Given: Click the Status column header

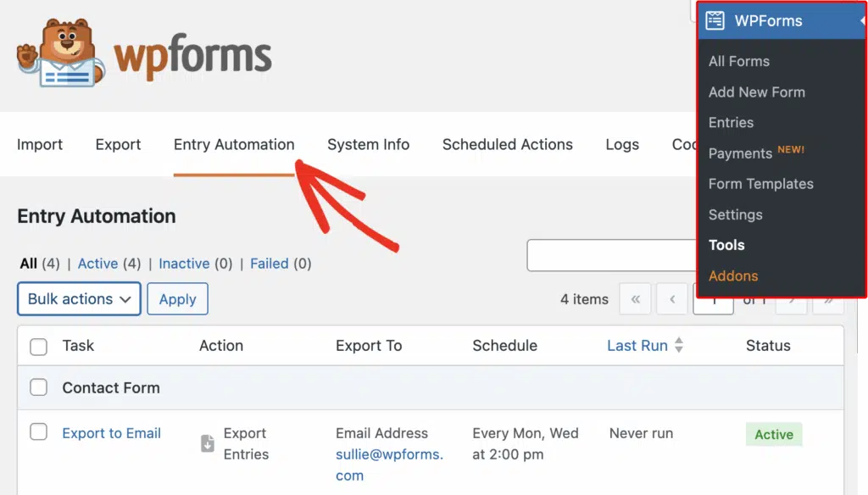Looking at the screenshot, I should pyautogui.click(x=768, y=346).
